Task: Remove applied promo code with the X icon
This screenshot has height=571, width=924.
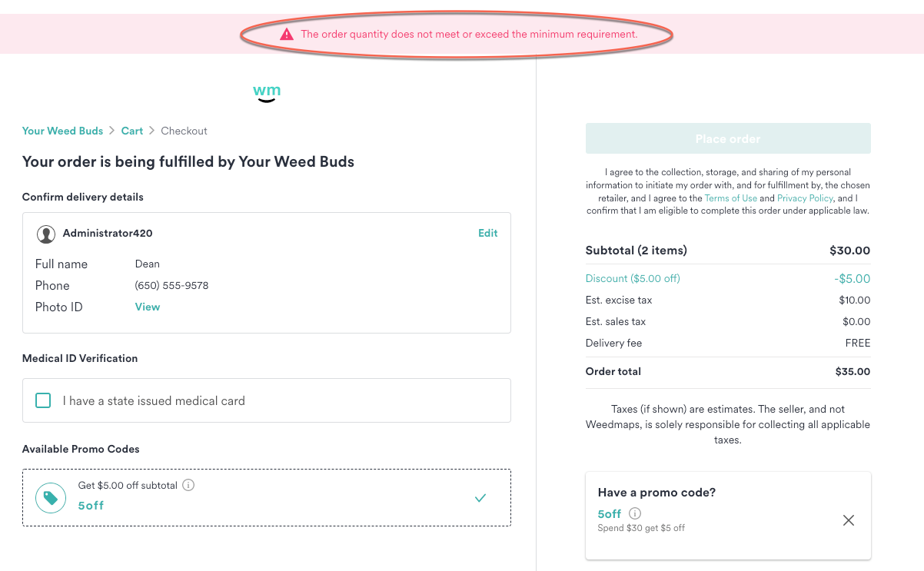Action: point(849,520)
